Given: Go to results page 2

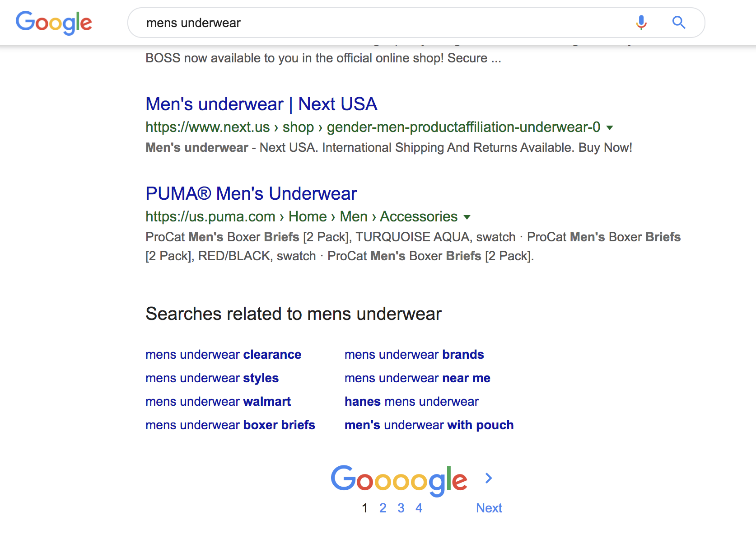Looking at the screenshot, I should (x=383, y=508).
